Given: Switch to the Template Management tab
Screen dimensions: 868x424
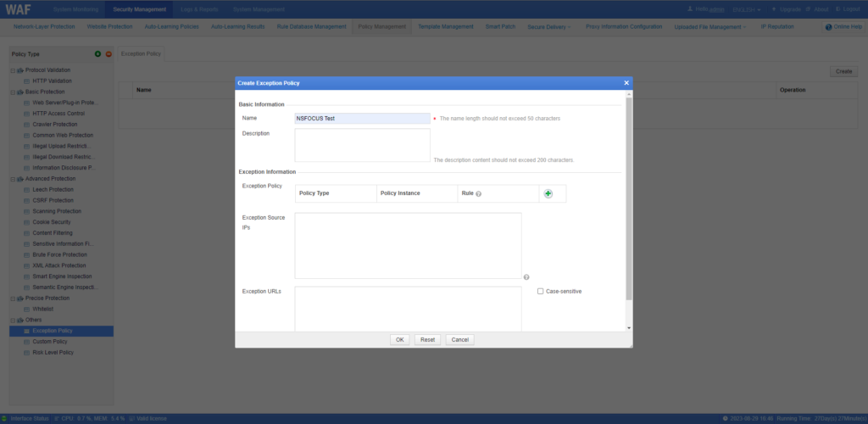Looking at the screenshot, I should click(x=446, y=26).
